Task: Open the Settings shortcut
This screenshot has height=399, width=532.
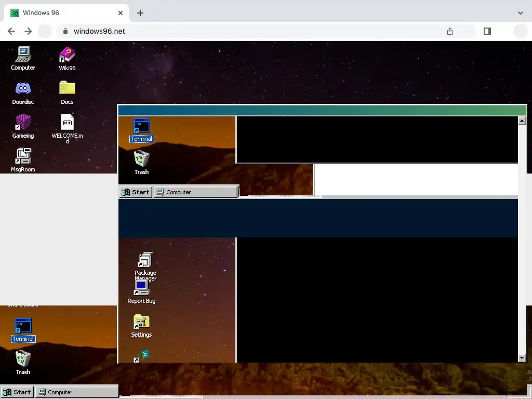Action: (x=141, y=325)
